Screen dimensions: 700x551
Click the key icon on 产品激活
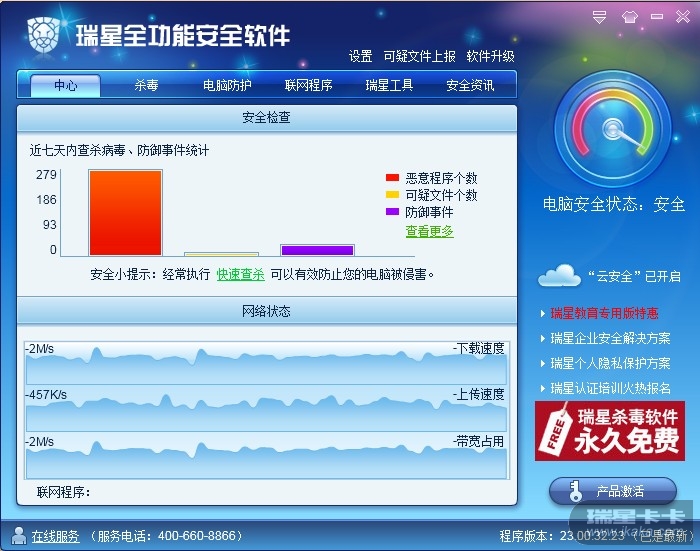pos(575,491)
